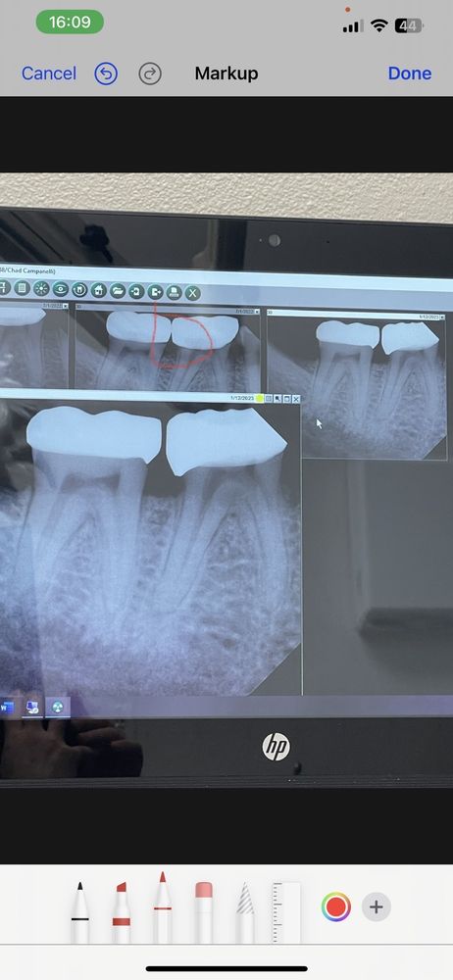Tap the undo arrow in Markup
The height and width of the screenshot is (980, 453).
click(x=106, y=73)
